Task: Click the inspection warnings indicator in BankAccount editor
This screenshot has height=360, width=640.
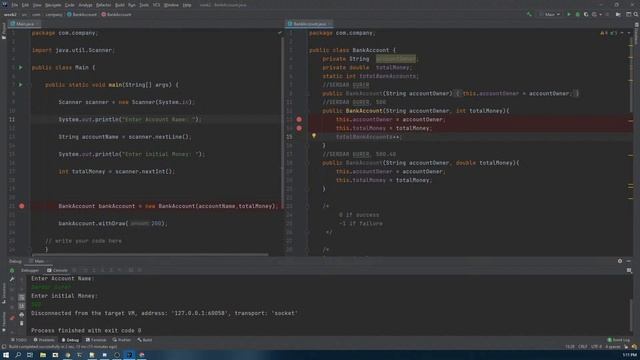Action: (608, 33)
